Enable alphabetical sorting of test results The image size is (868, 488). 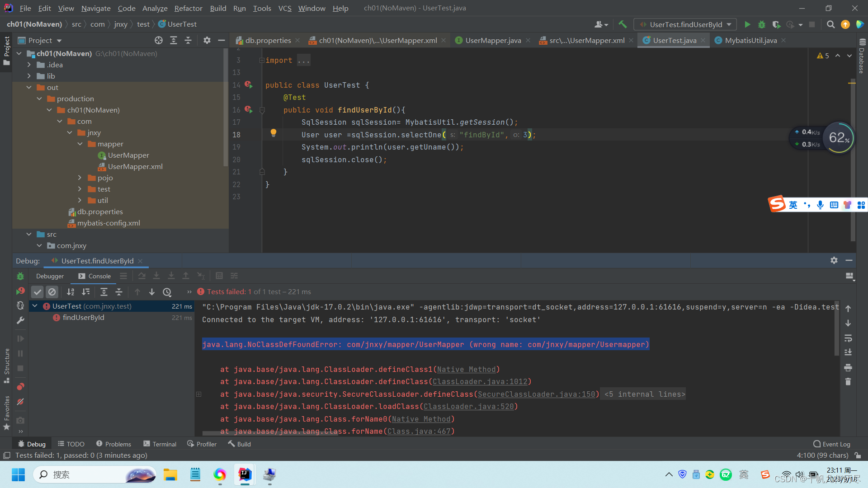[70, 291]
